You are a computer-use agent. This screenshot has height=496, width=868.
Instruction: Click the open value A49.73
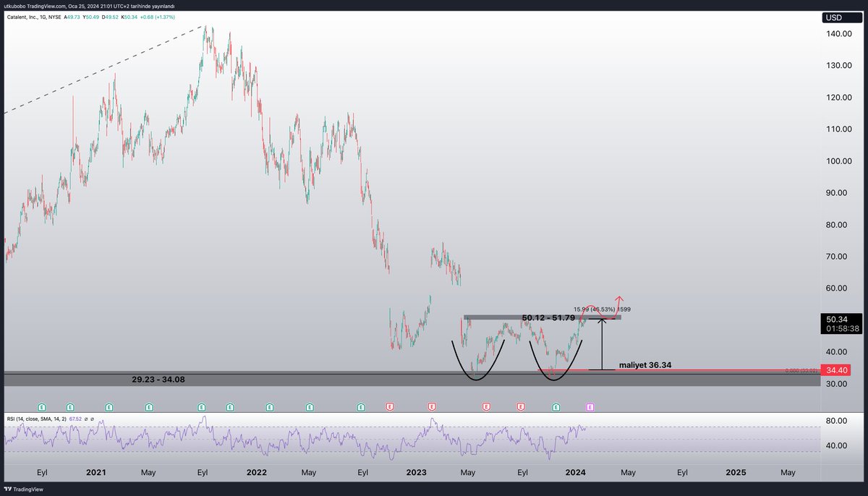click(72, 16)
